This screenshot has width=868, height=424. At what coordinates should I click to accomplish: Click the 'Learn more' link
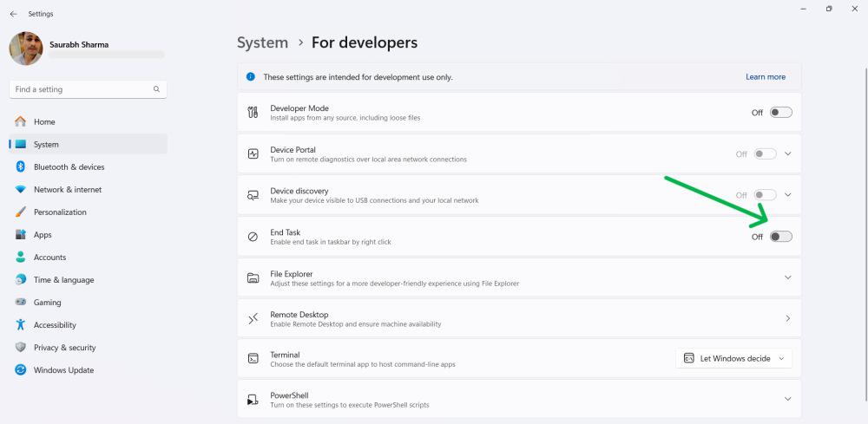click(x=765, y=77)
